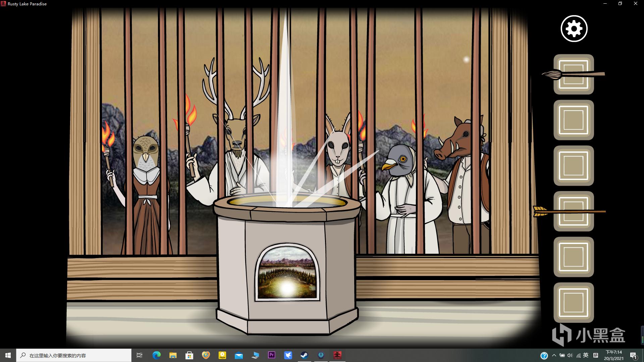This screenshot has width=644, height=362.
Task: Click the empty third inventory slot
Action: [x=574, y=166]
